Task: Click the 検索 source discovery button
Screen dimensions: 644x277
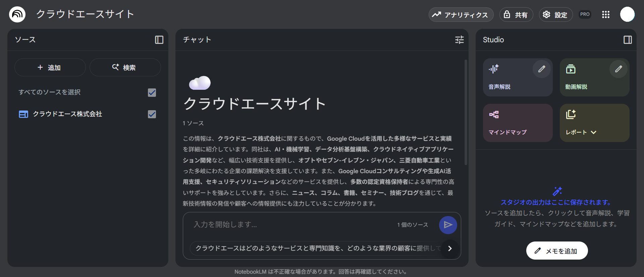Action: click(x=125, y=67)
